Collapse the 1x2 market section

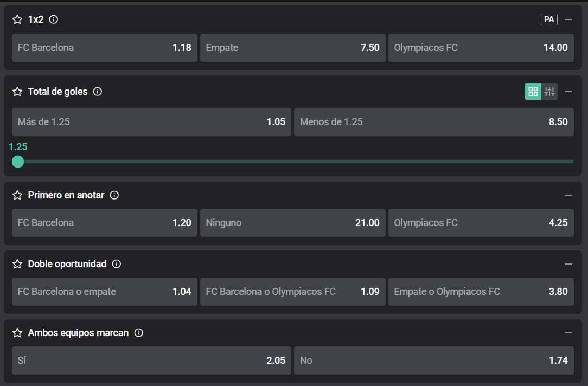pos(568,20)
